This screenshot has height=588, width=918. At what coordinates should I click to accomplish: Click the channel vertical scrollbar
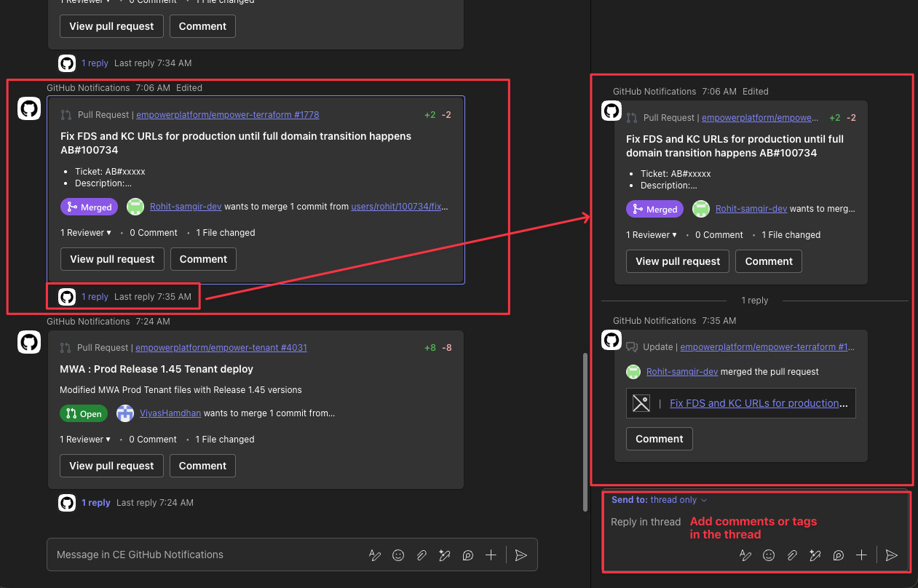586,432
